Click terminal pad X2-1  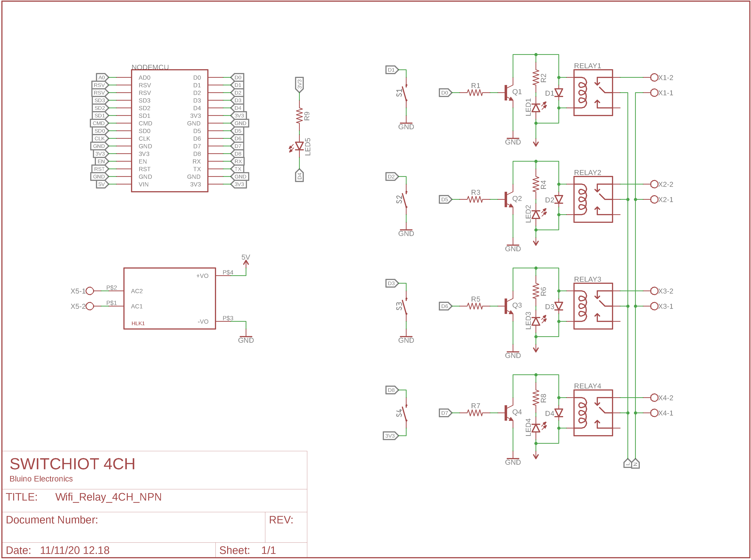tap(654, 199)
